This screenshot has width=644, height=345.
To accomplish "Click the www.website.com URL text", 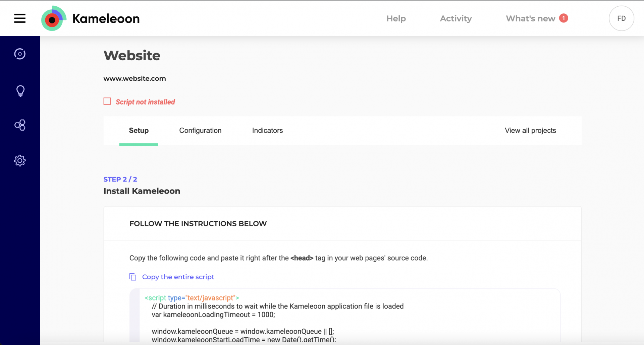I will click(x=135, y=78).
